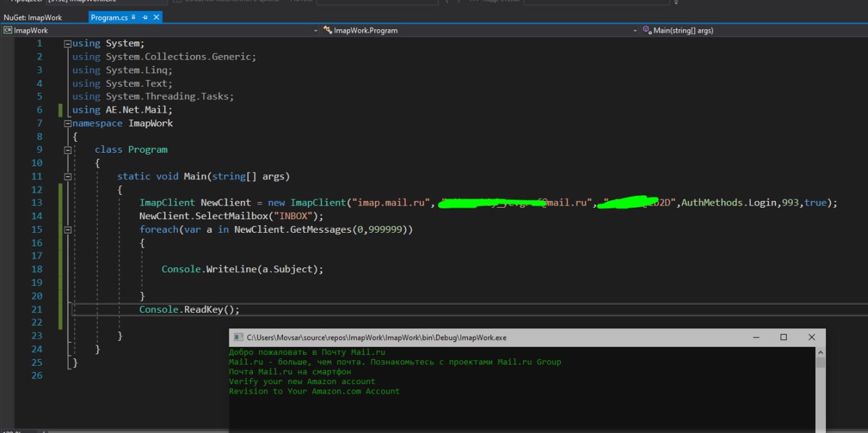Collapse the namespace ImapWork block
The height and width of the screenshot is (433, 868).
point(67,124)
